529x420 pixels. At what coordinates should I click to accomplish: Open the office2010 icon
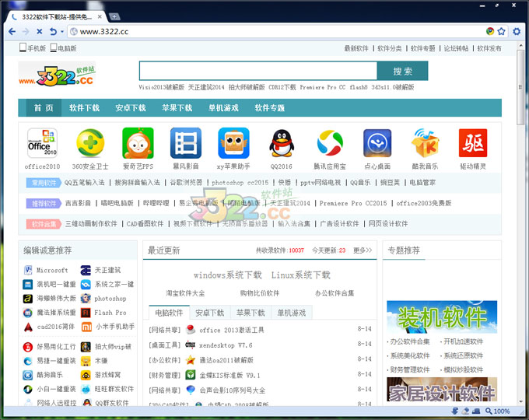[x=42, y=143]
